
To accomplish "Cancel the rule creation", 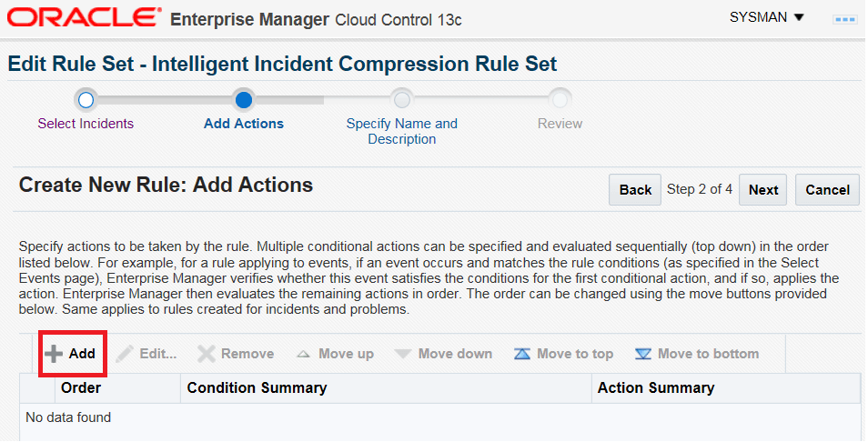I will 827,190.
